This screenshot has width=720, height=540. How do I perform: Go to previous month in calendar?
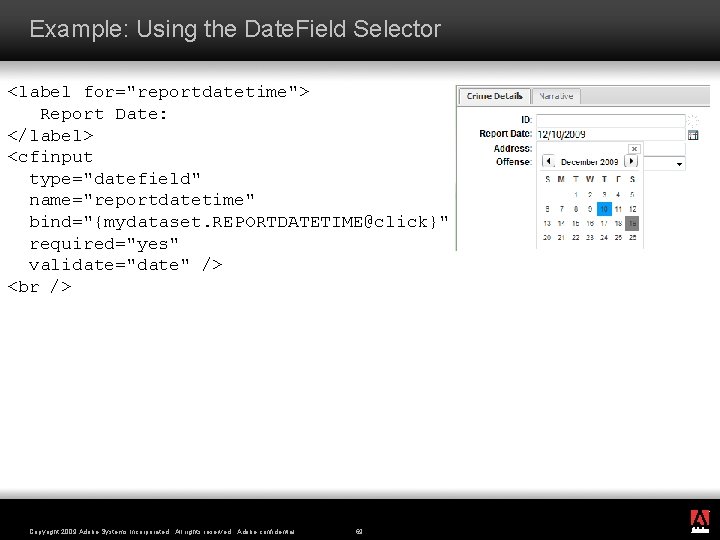548,161
